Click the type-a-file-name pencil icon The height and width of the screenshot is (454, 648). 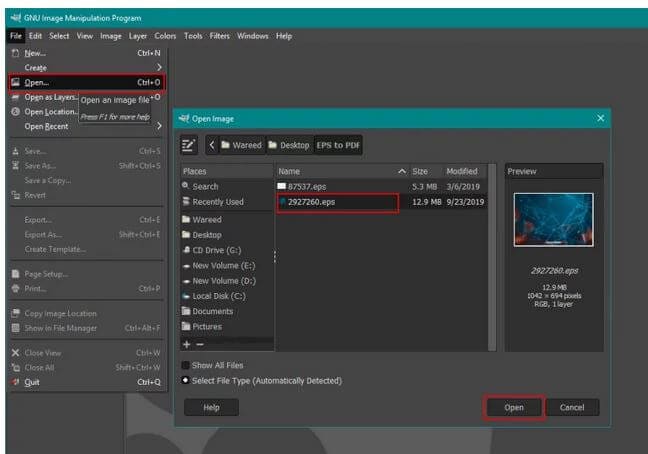(189, 145)
